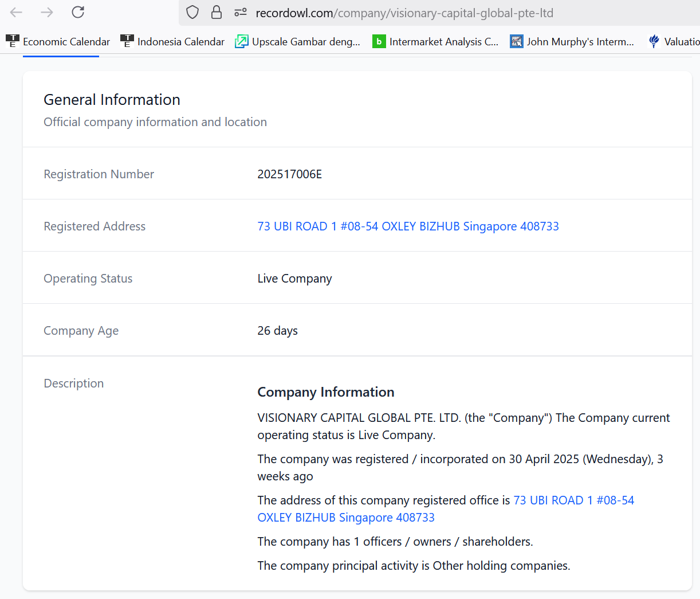Image resolution: width=700 pixels, height=599 pixels.
Task: Click the Company Age label
Action: (81, 331)
